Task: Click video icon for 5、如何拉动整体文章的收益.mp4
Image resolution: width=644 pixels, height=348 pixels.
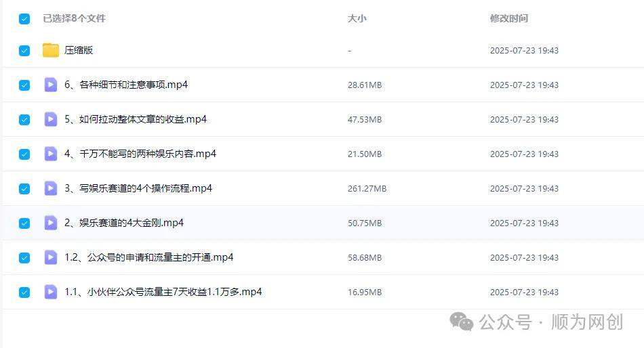Action: (51, 119)
